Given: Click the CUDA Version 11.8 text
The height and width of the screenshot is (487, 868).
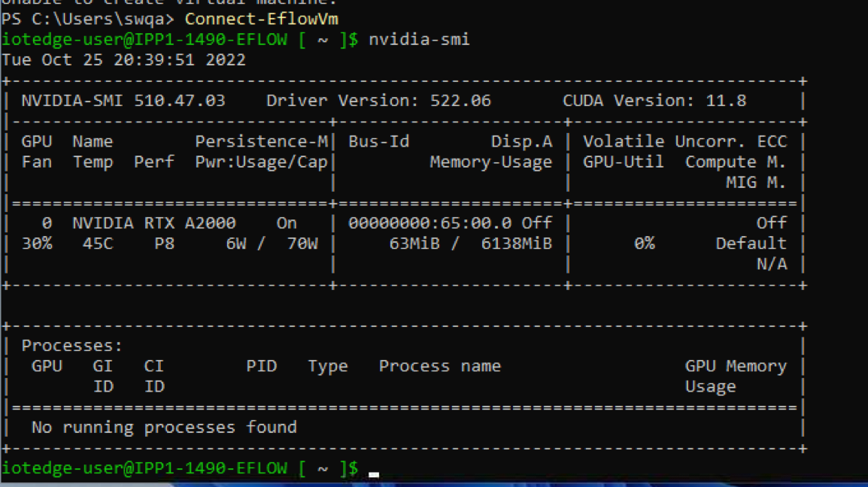Looking at the screenshot, I should pyautogui.click(x=654, y=101).
